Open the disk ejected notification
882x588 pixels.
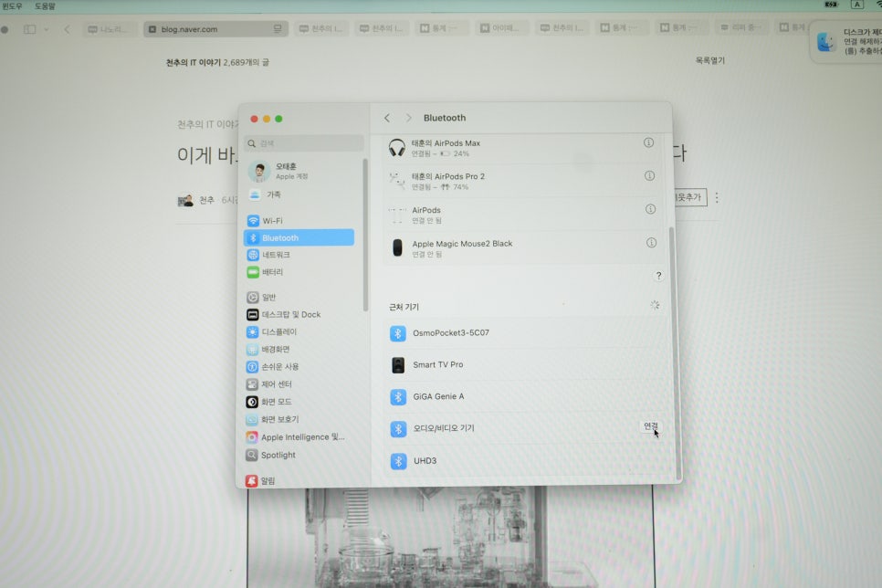tap(846, 42)
